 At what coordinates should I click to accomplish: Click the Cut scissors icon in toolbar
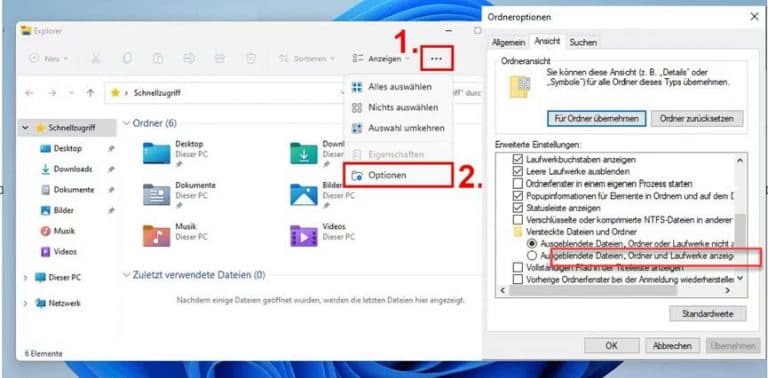pyautogui.click(x=96, y=59)
